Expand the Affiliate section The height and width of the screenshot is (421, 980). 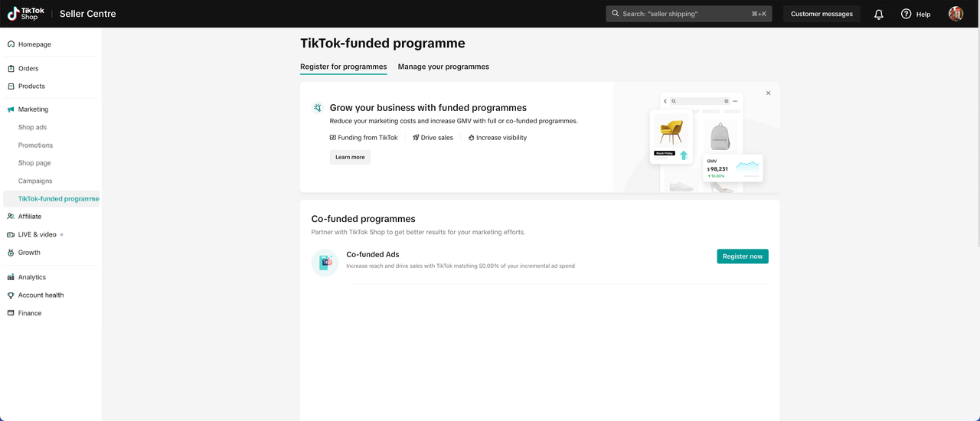[x=30, y=217]
